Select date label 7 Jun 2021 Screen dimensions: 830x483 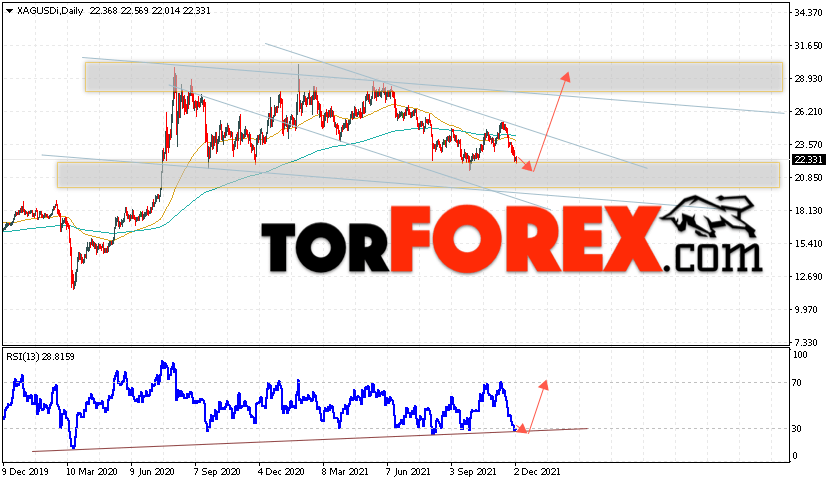tap(409, 471)
